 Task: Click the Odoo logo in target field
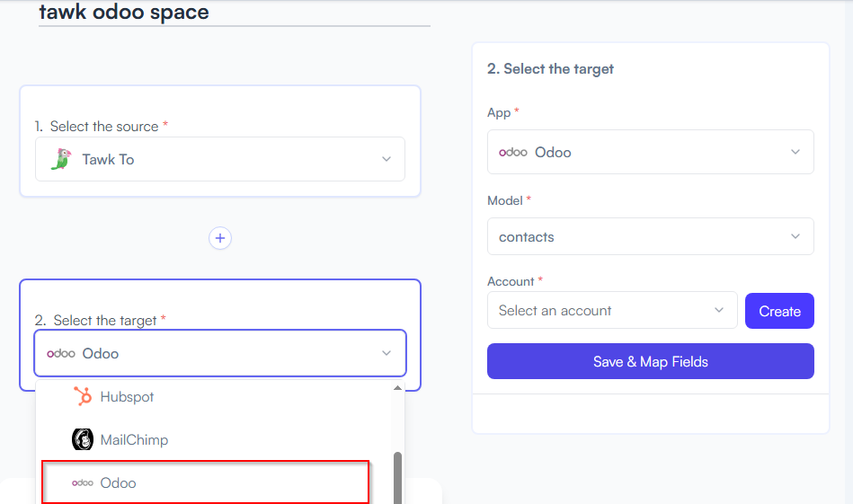pos(61,354)
